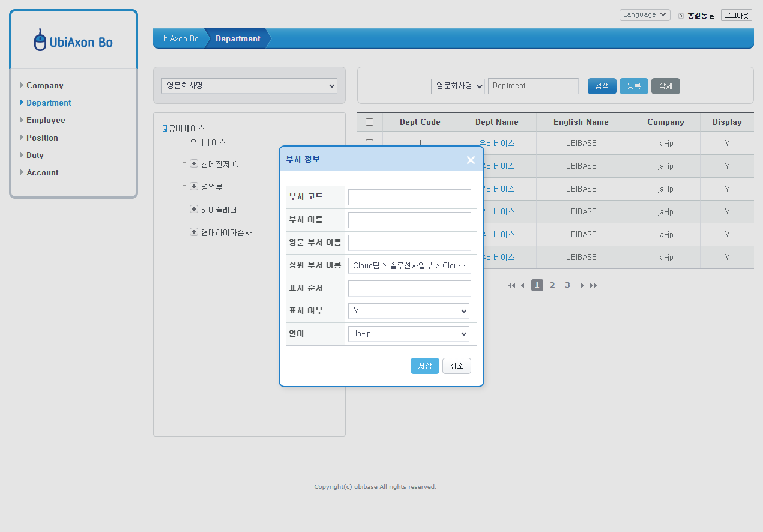Expand the 영업부 tree node
Screen dimensions: 763x532
pos(194,187)
